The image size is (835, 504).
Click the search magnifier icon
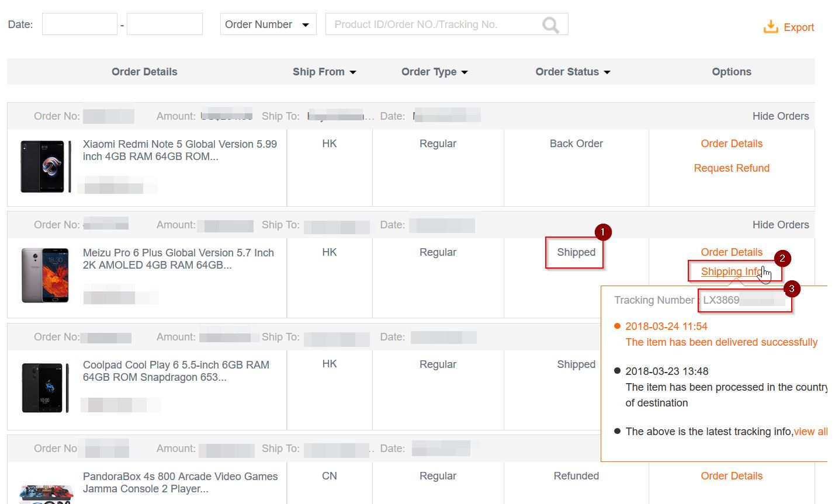click(550, 25)
